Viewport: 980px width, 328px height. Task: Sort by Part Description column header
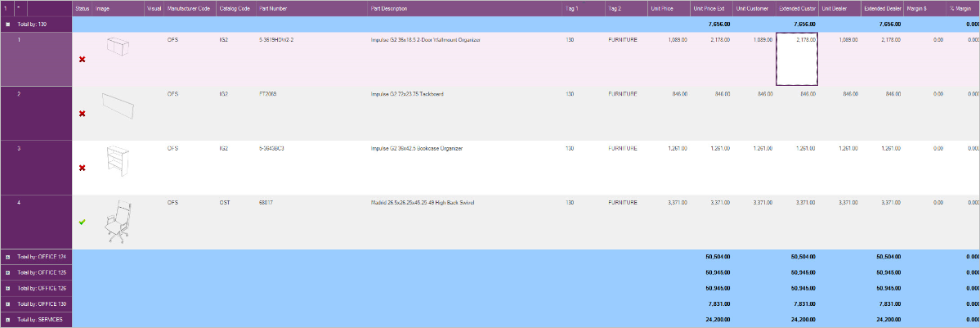pos(465,9)
